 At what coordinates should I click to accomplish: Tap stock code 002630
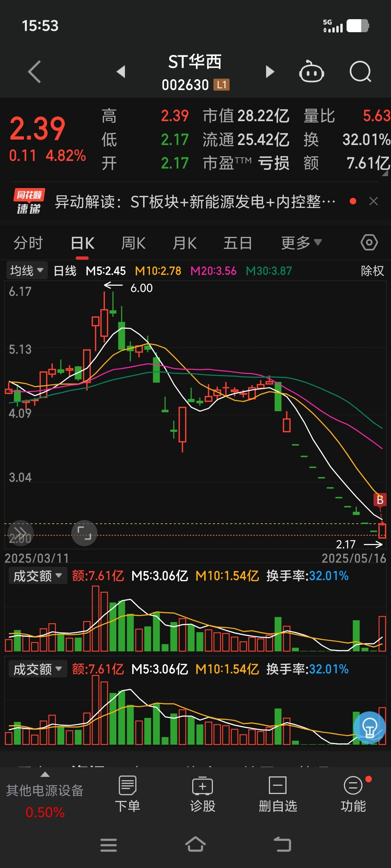(185, 85)
